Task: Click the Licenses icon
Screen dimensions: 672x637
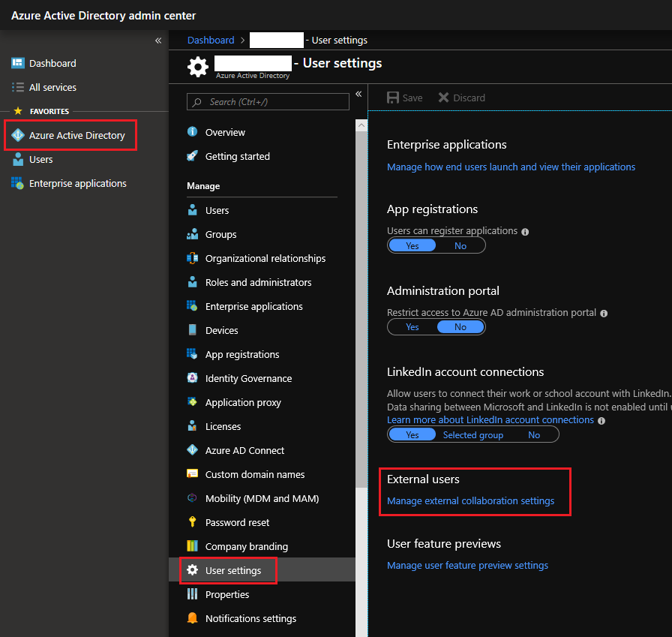Action: coord(193,425)
